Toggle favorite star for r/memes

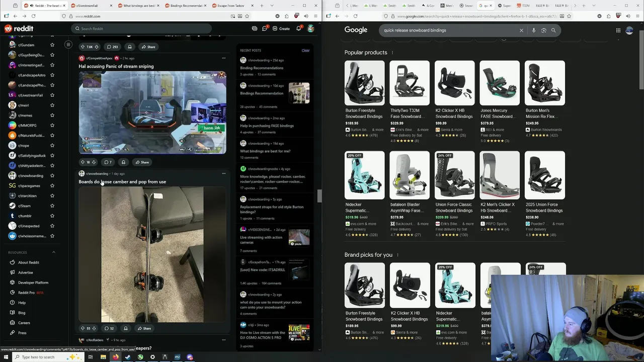(52, 115)
